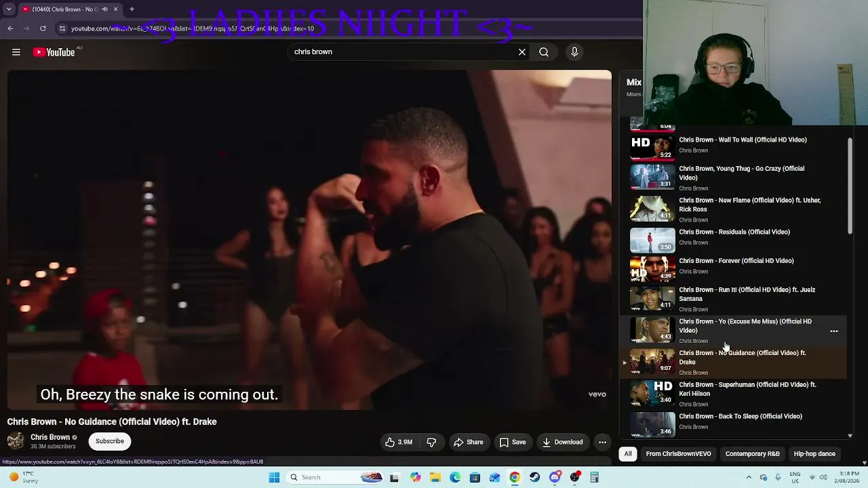
Task: Open Task View on the taskbar
Action: [x=395, y=478]
